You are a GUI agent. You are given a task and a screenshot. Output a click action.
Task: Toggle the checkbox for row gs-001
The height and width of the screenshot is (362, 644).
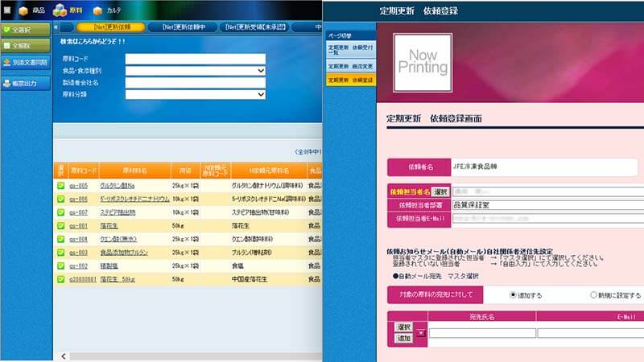click(x=60, y=226)
